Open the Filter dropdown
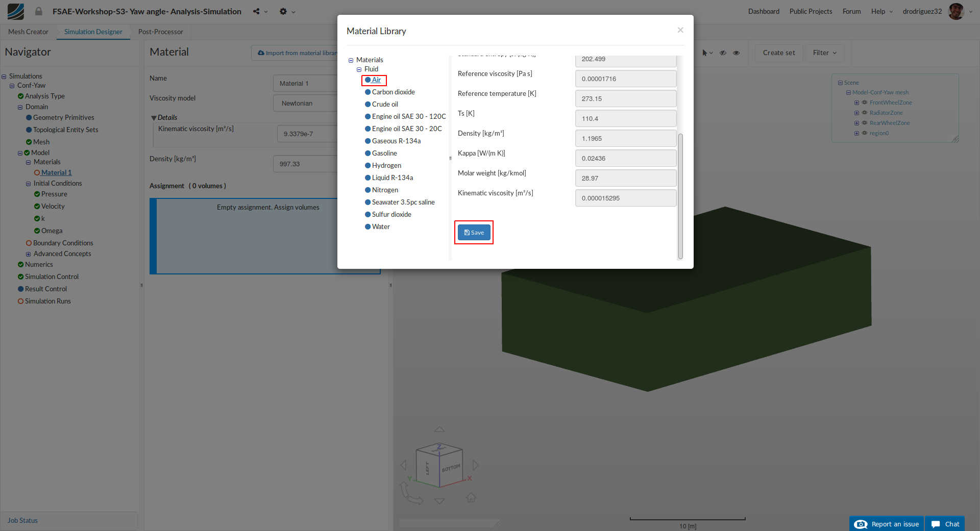 (824, 53)
